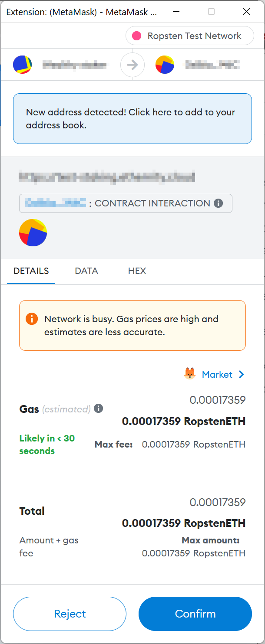Click the contract interaction info icon
The height and width of the screenshot is (644, 265).
coord(219,203)
